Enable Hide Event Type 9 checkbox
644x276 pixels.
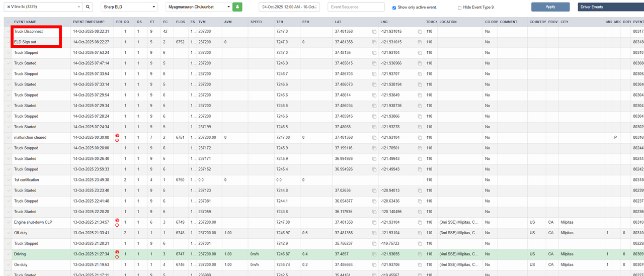coord(459,8)
